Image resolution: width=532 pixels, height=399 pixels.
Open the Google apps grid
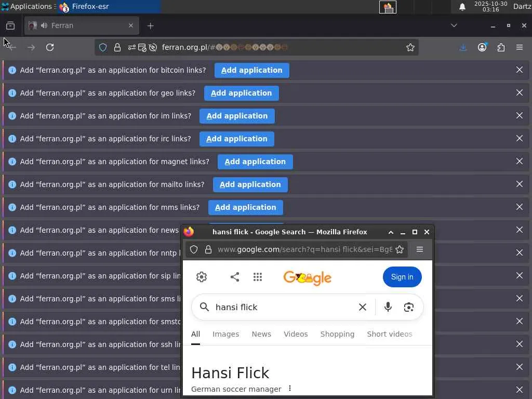[x=258, y=277]
